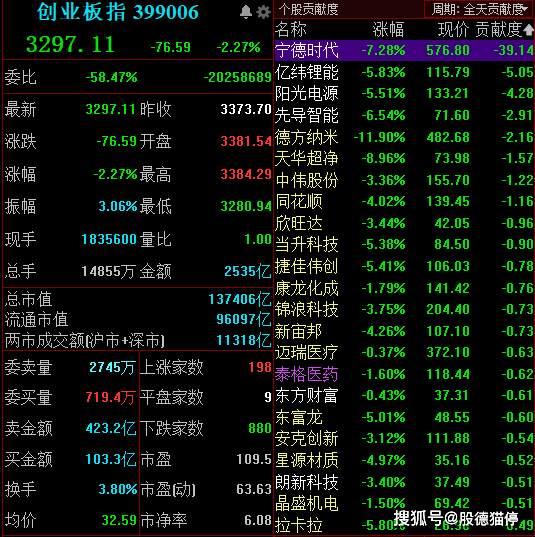The width and height of the screenshot is (535, 537).
Task: Sort by the 现价 column header
Action: [x=453, y=30]
